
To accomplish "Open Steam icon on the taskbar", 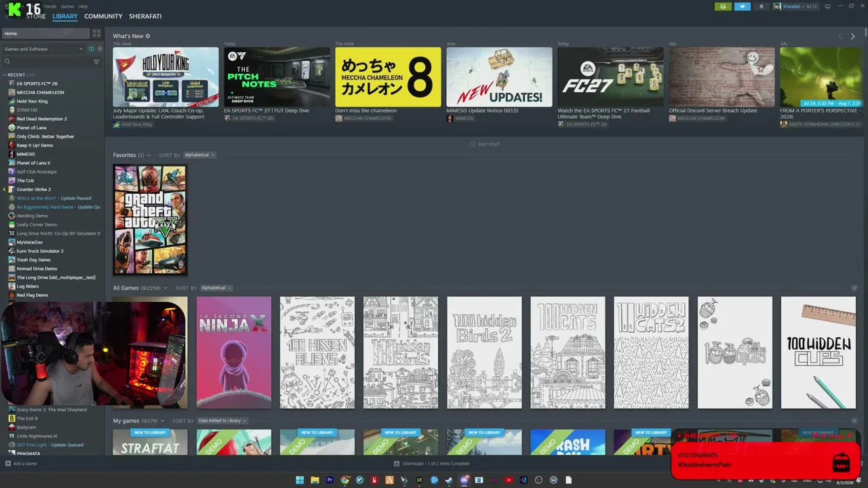I will click(449, 480).
